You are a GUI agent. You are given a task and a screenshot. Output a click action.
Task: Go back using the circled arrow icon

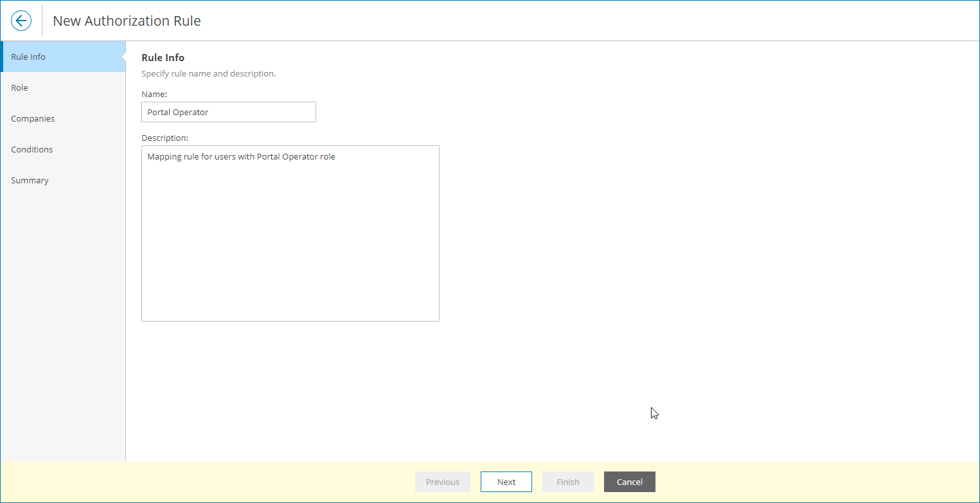[x=21, y=21]
